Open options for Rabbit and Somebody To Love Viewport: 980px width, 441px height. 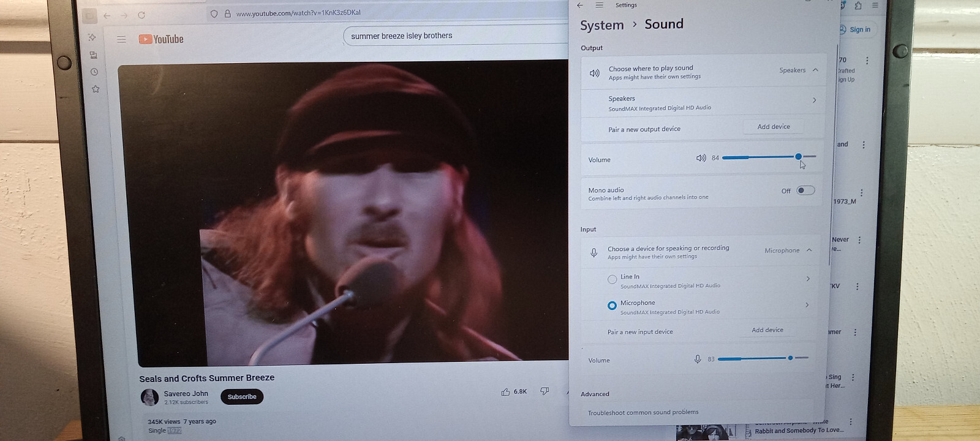(851, 421)
